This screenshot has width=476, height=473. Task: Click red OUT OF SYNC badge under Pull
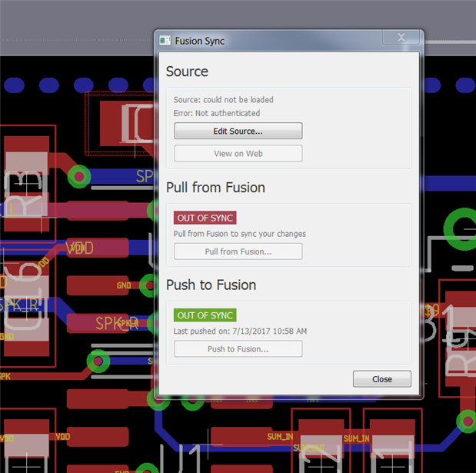point(205,218)
